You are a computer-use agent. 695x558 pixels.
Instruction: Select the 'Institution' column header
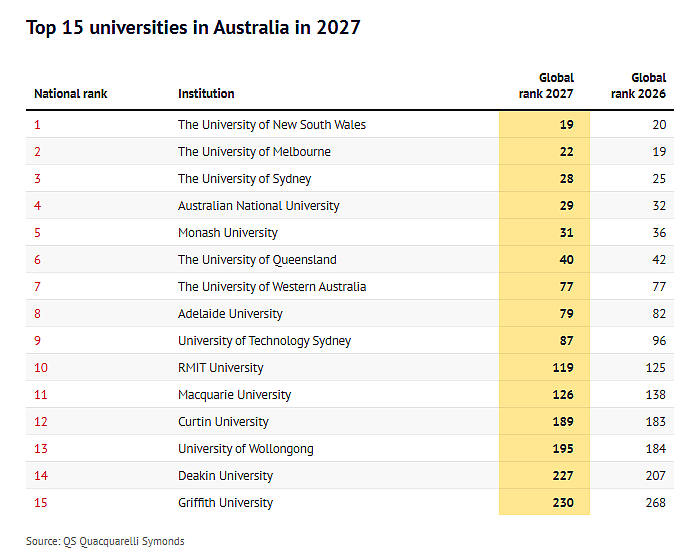tap(206, 94)
